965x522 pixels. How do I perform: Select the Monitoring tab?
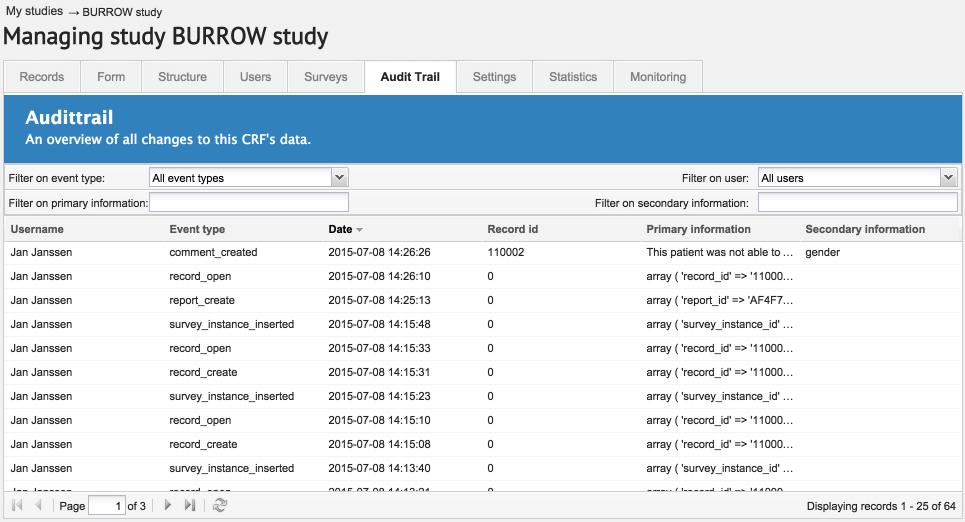click(657, 77)
